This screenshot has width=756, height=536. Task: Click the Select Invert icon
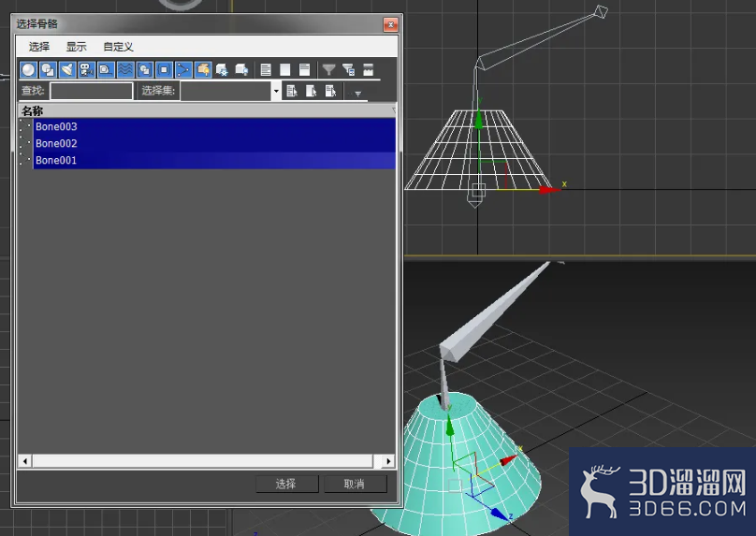click(x=304, y=70)
